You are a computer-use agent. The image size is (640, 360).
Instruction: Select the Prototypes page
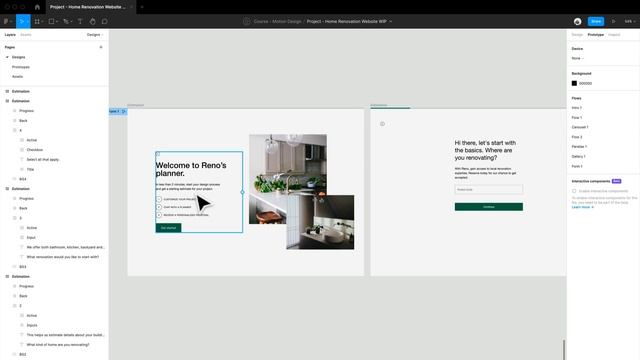21,67
